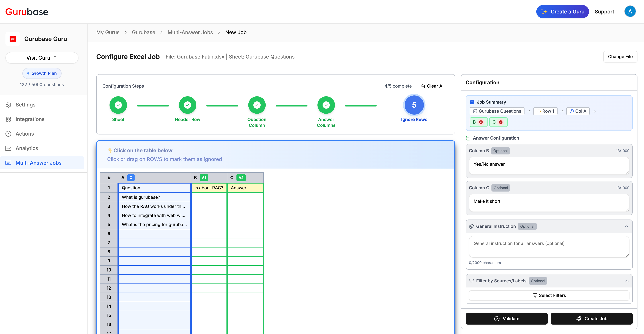Open Analytics in the sidebar
The width and height of the screenshot is (644, 334).
[27, 148]
